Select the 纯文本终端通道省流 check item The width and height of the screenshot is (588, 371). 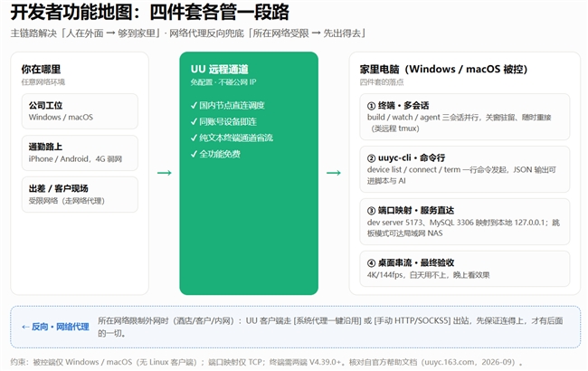[x=232, y=138]
